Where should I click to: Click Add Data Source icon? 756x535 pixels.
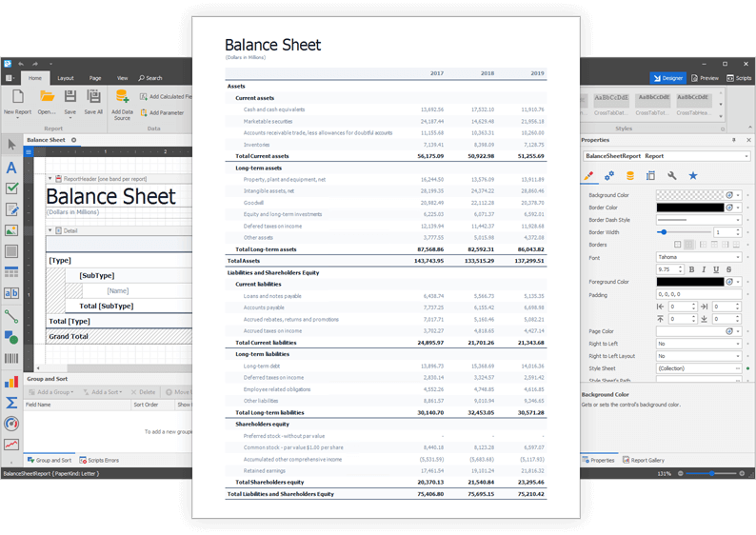click(x=123, y=96)
